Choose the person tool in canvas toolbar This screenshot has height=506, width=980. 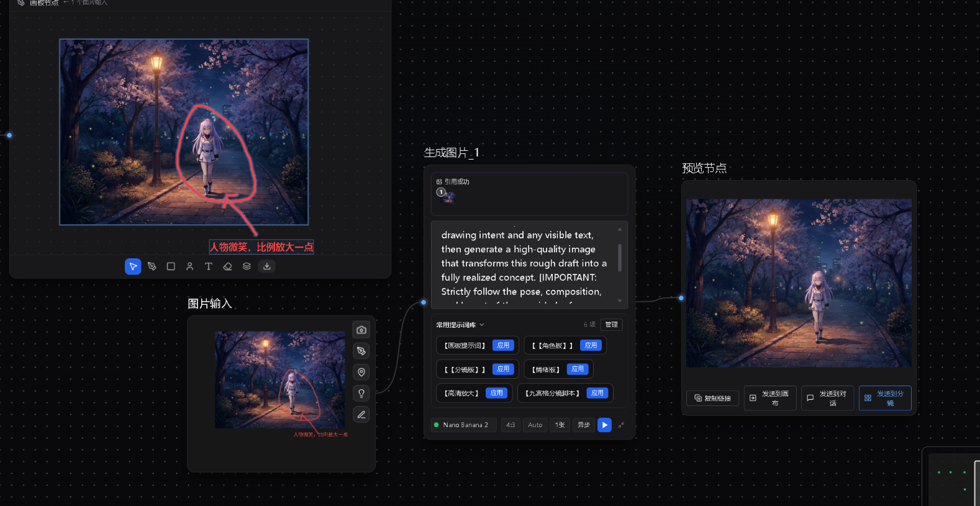pyautogui.click(x=190, y=266)
